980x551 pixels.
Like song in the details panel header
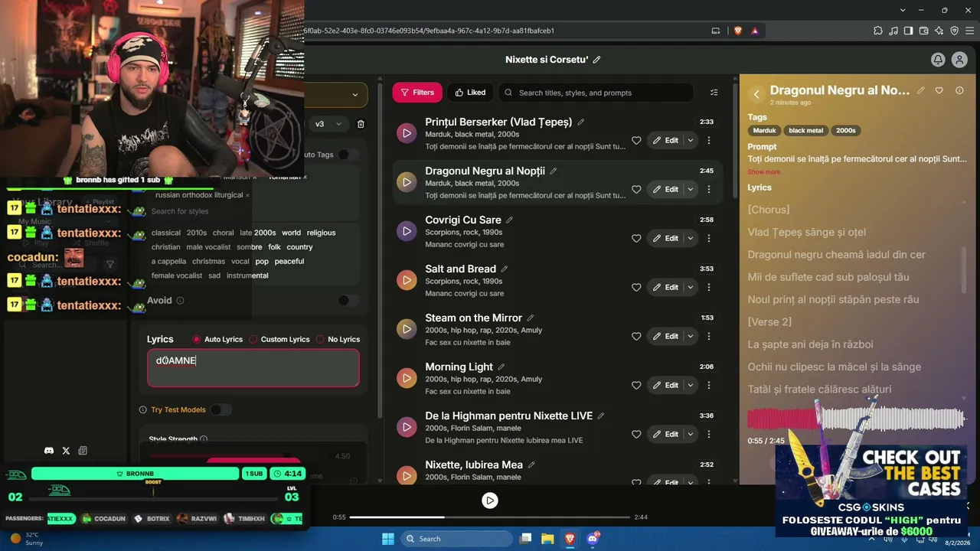[x=939, y=90]
